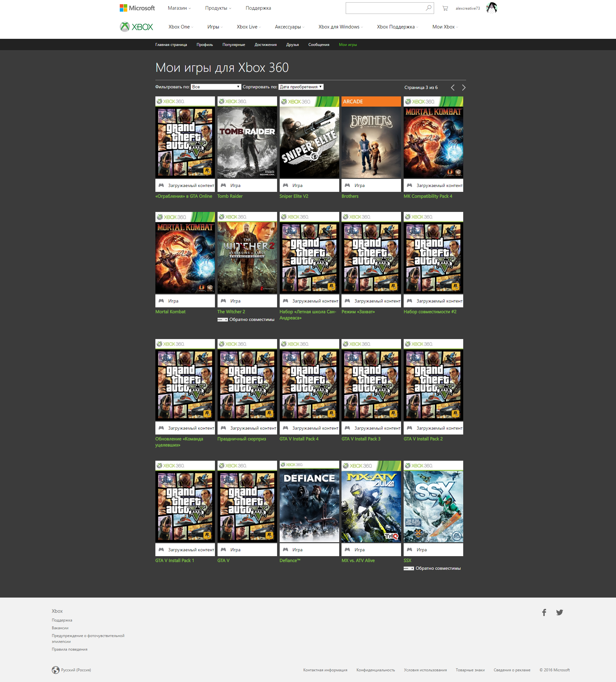Expand the Мои Xbox menu
Image resolution: width=616 pixels, height=682 pixels.
click(x=445, y=27)
